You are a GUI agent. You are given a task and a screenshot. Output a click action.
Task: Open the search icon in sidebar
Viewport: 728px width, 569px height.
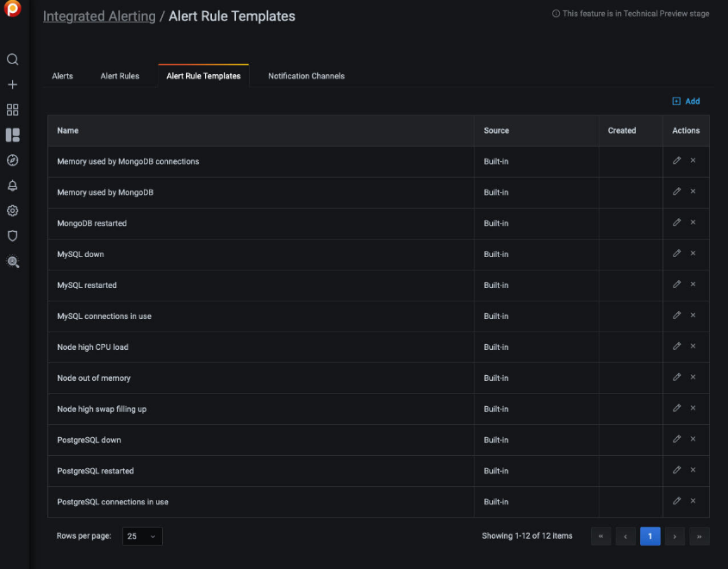click(x=13, y=59)
